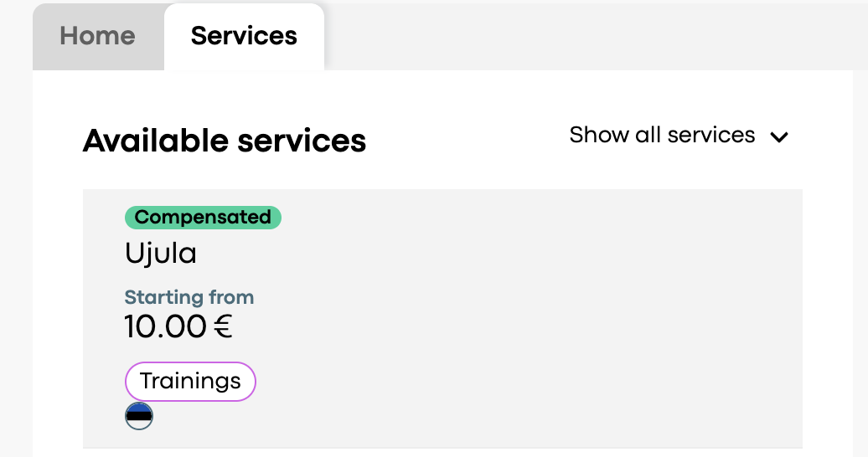The image size is (868, 457).
Task: Click the chevron arrow beside Show all services
Action: [779, 136]
